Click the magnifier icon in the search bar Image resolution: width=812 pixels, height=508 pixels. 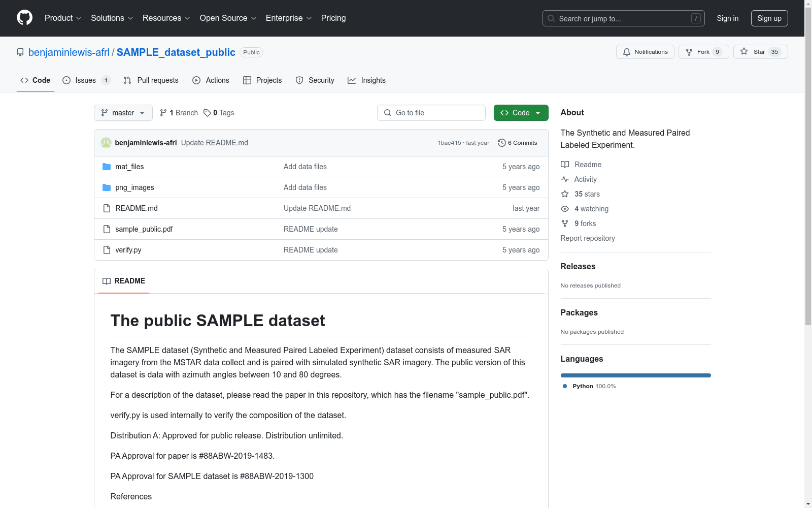point(551,18)
